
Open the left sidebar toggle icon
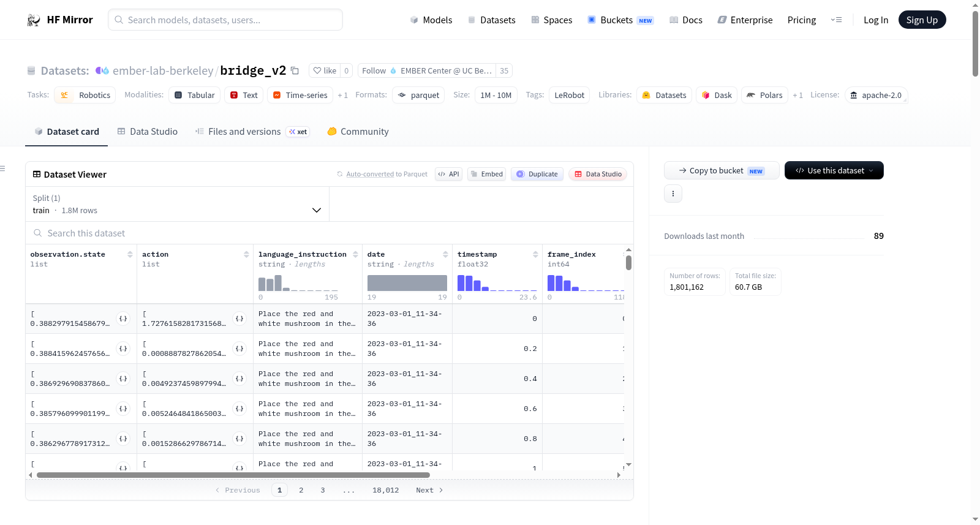[2, 168]
